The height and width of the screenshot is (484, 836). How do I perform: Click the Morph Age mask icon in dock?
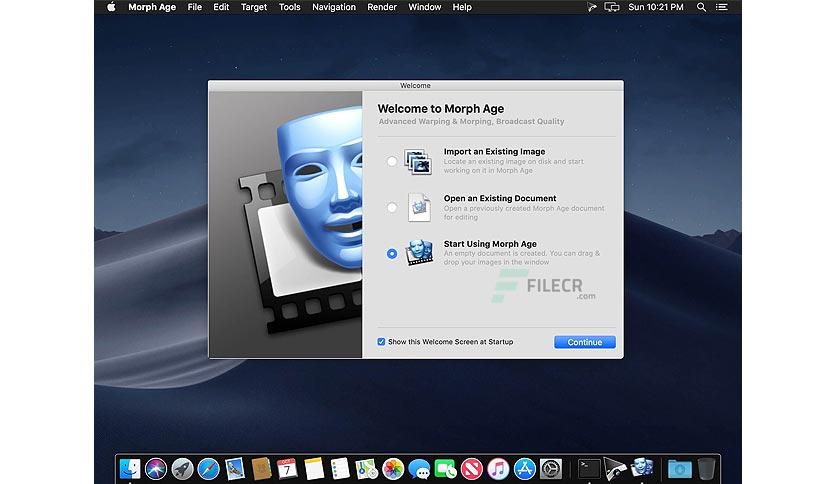tap(642, 468)
